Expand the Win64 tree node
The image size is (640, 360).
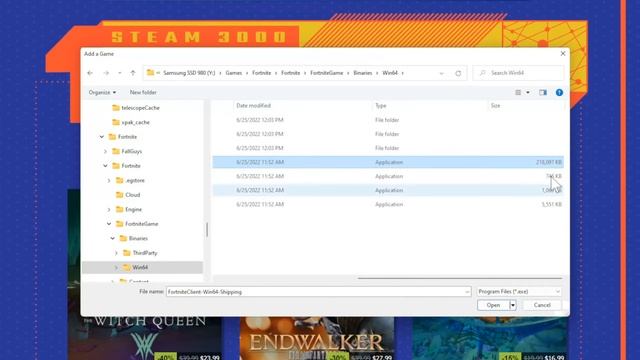point(116,268)
